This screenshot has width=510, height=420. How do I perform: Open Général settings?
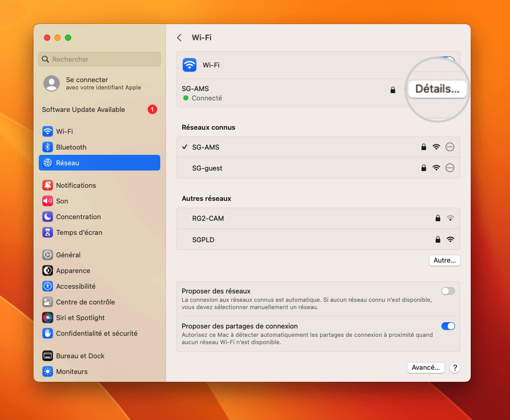click(99, 255)
